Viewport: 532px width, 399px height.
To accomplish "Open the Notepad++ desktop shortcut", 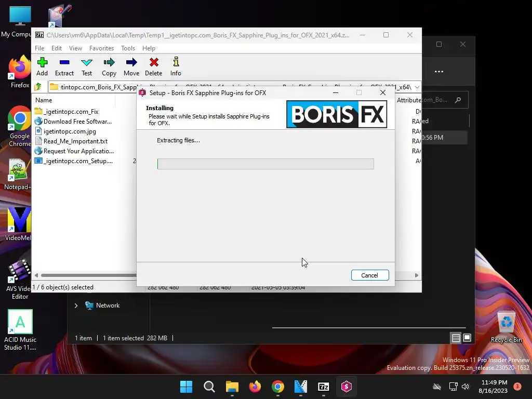I will click(18, 174).
